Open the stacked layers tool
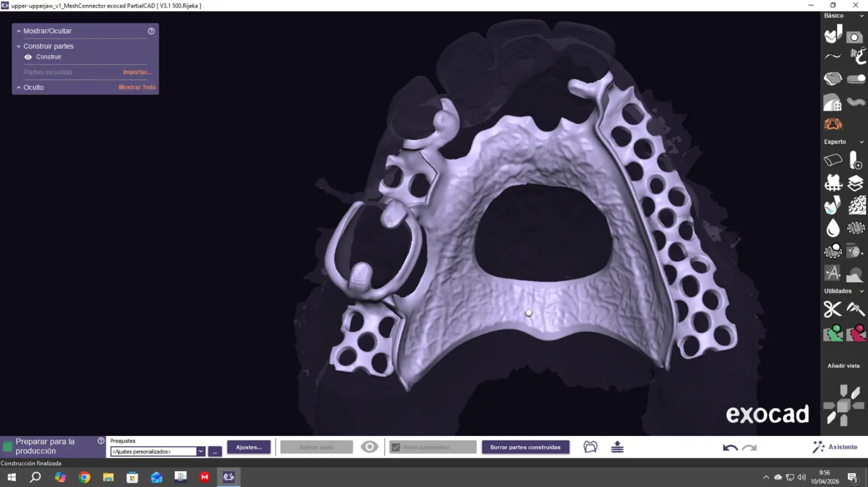 (856, 183)
